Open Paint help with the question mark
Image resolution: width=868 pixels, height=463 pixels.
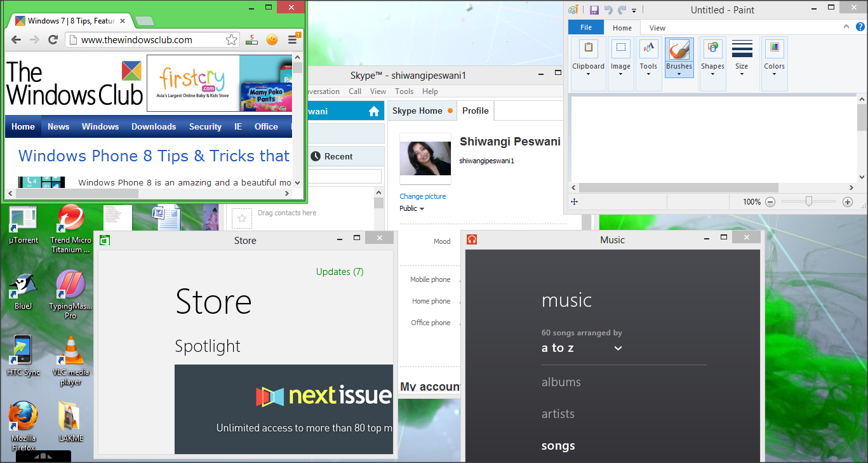coord(860,27)
